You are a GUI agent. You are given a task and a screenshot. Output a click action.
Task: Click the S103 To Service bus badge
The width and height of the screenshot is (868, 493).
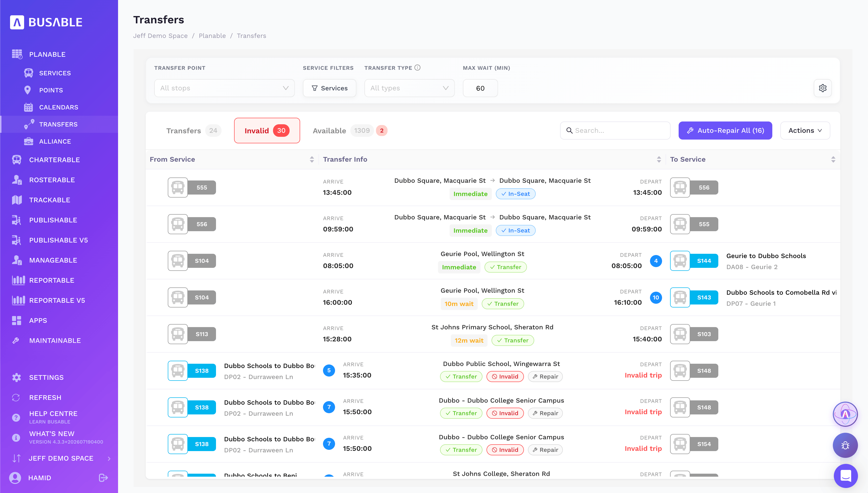[x=694, y=334]
